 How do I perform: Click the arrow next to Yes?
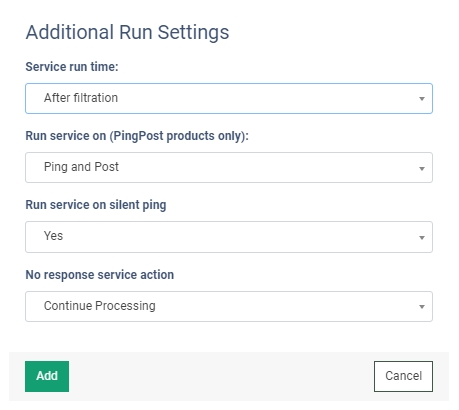pos(422,238)
